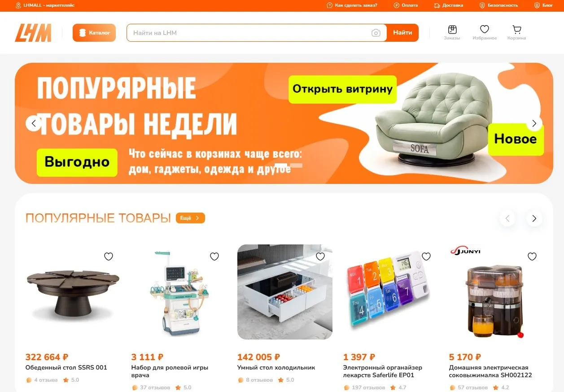This screenshot has height=392, width=564.
Task: Open the Корзина cart icon
Action: coord(517,32)
